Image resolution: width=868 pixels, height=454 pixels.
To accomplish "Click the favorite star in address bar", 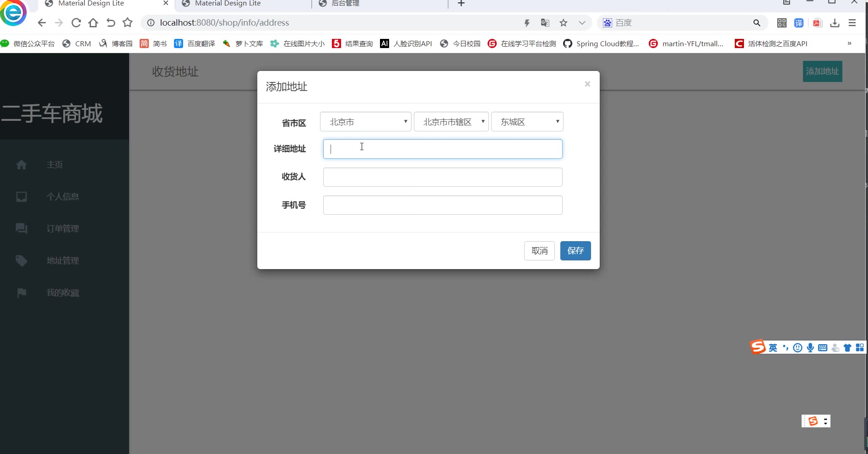I will pyautogui.click(x=564, y=23).
